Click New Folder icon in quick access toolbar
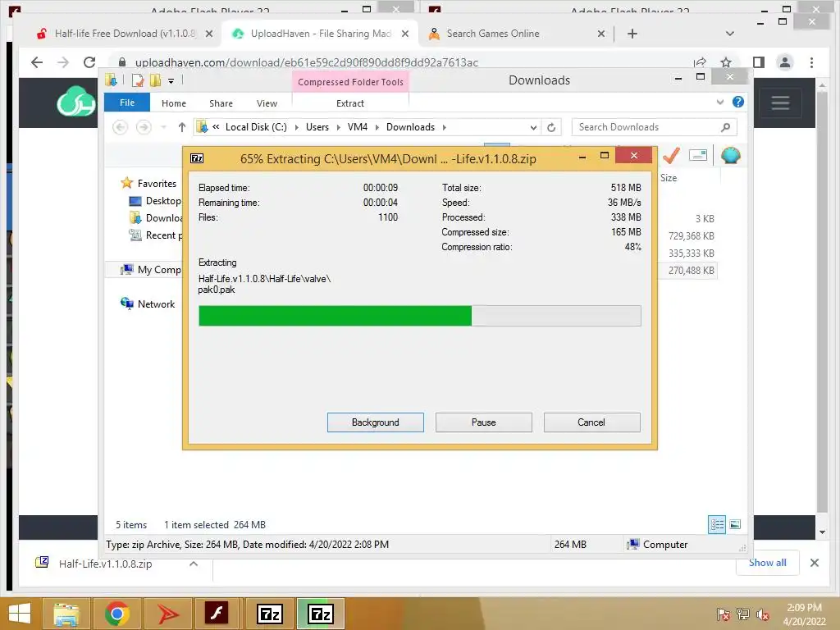 tap(155, 80)
